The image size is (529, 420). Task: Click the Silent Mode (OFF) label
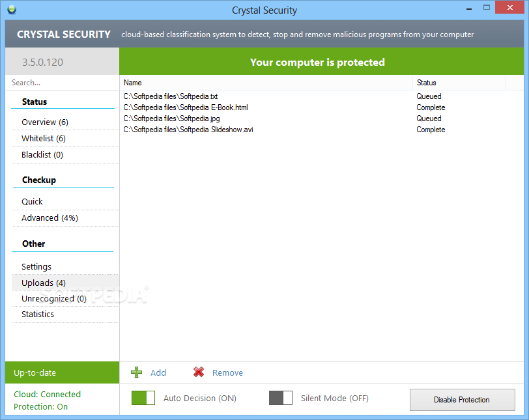point(335,398)
